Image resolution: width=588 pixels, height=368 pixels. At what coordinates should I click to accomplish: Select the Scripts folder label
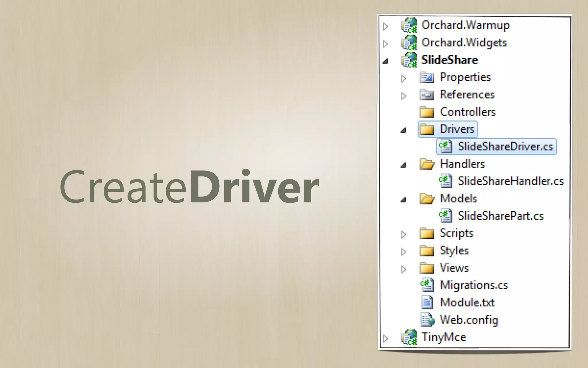coord(457,234)
